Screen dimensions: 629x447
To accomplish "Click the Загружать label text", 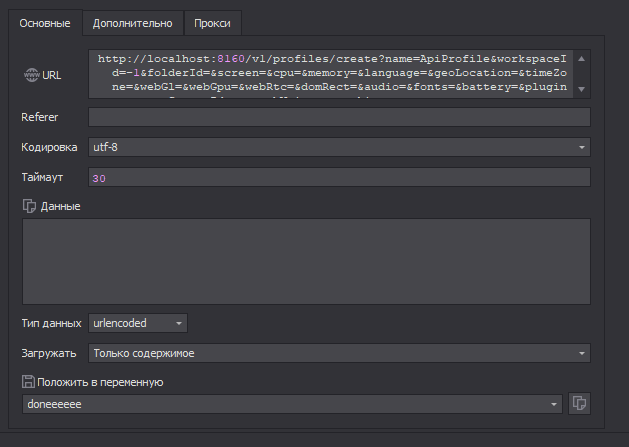I will click(48, 353).
